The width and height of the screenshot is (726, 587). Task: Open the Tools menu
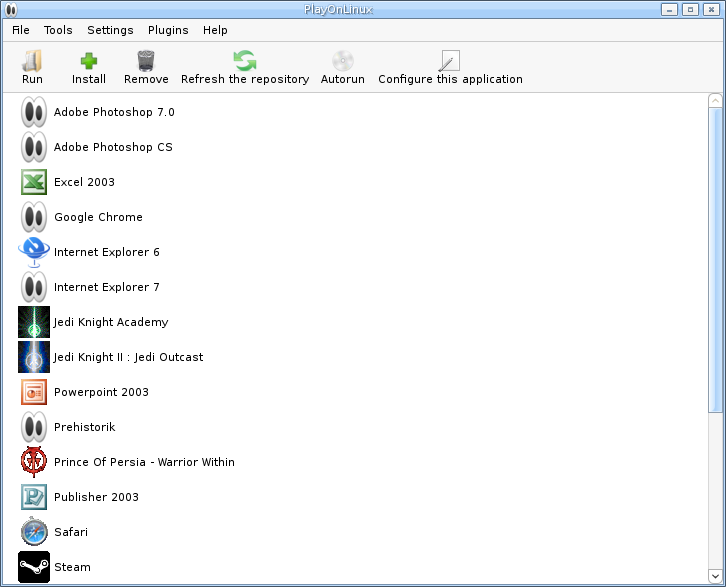click(x=58, y=30)
